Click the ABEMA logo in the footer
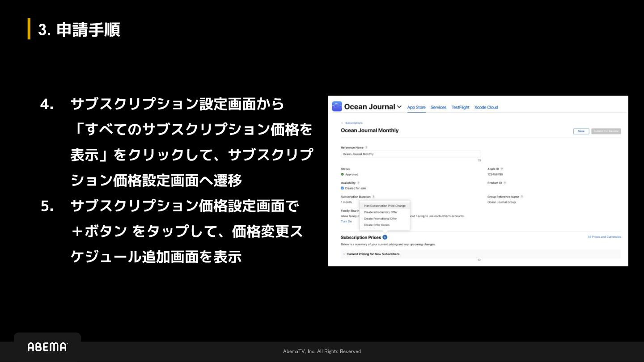 pyautogui.click(x=47, y=347)
